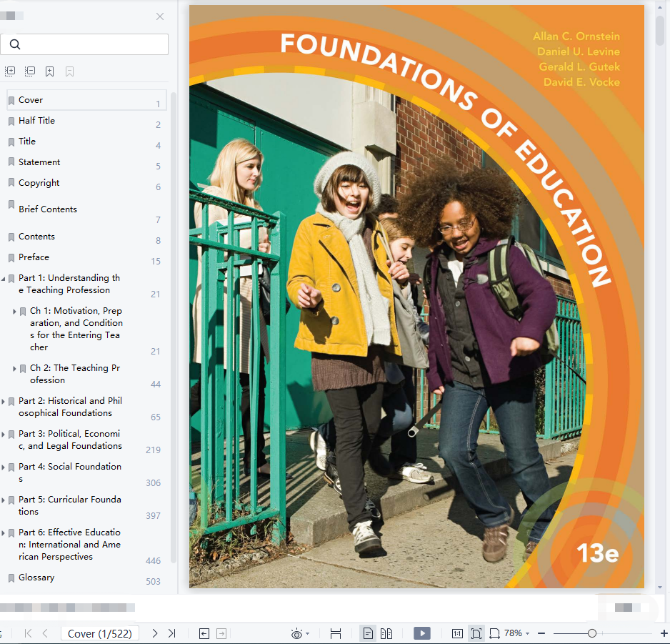
Task: Select the Contents bookmark
Action: [36, 237]
